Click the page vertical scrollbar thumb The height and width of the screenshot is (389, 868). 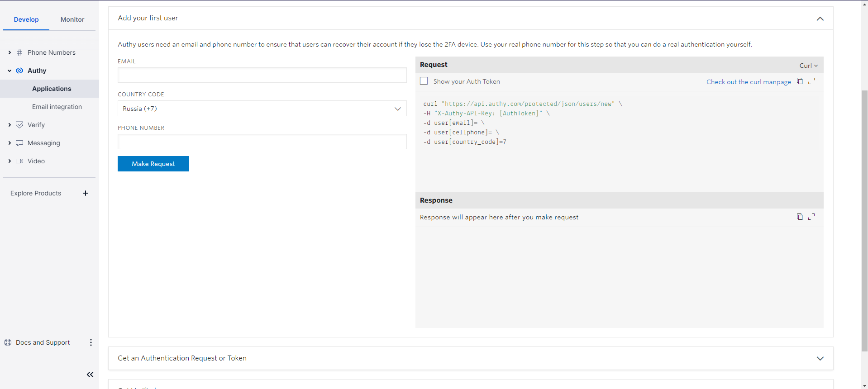coord(864,221)
